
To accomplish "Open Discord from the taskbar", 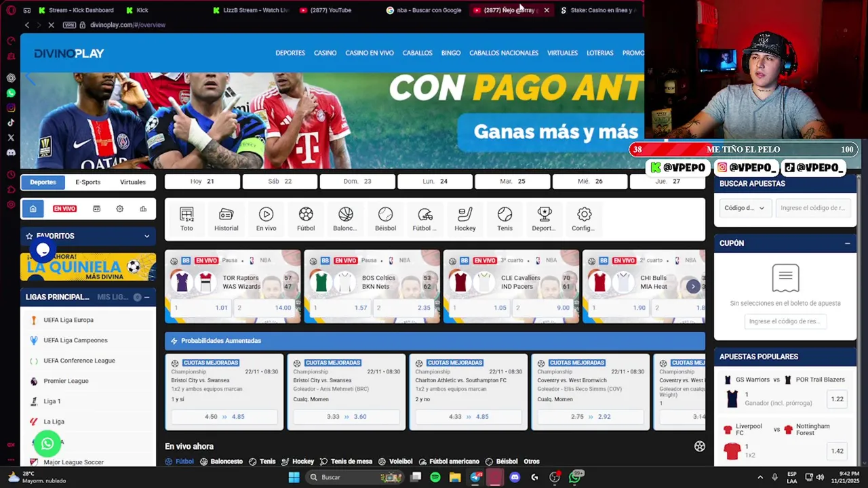I will [x=515, y=477].
